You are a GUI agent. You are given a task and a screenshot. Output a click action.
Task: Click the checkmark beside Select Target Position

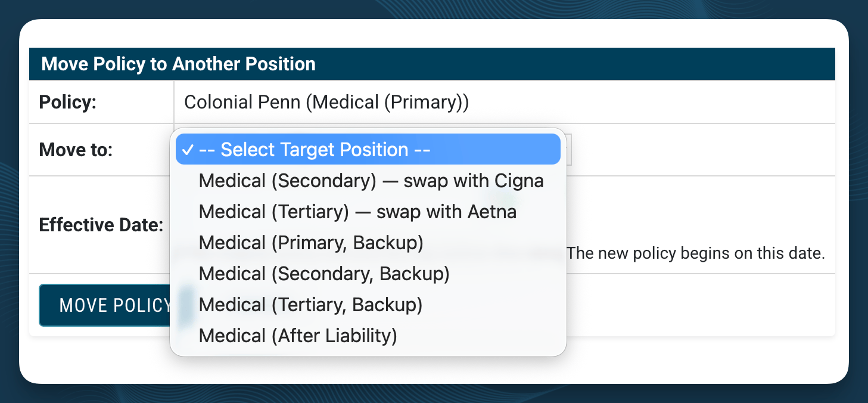188,150
